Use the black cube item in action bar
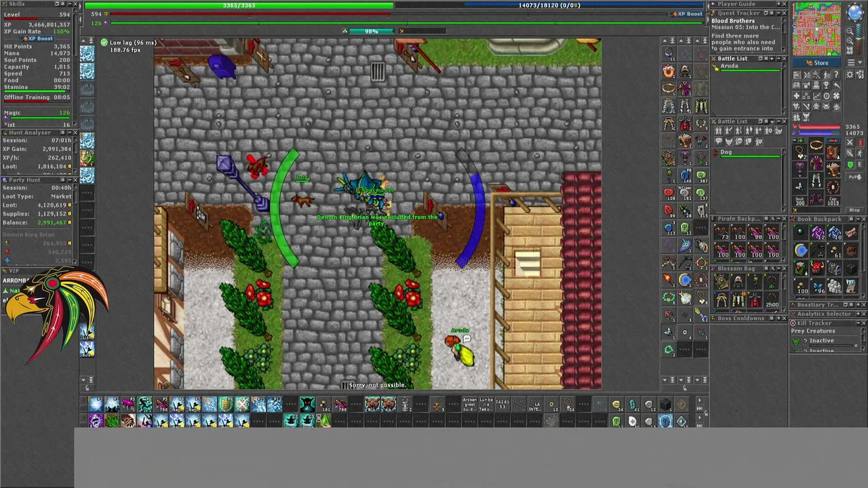Image resolution: width=868 pixels, height=488 pixels. [665, 405]
